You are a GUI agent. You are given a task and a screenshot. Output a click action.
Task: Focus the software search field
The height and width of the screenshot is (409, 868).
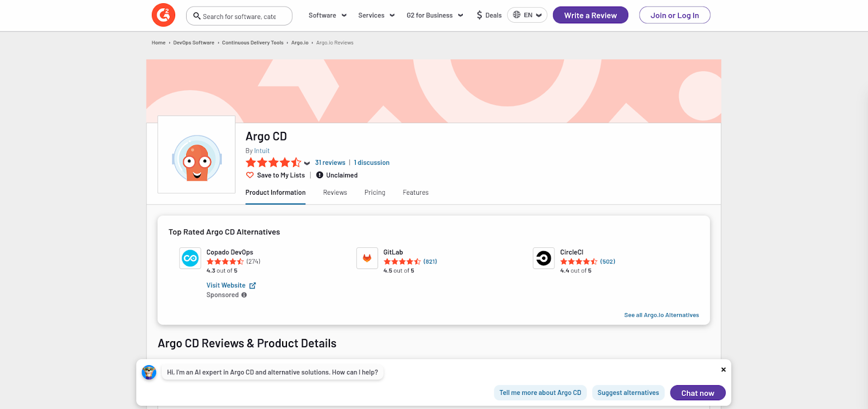[x=239, y=16]
